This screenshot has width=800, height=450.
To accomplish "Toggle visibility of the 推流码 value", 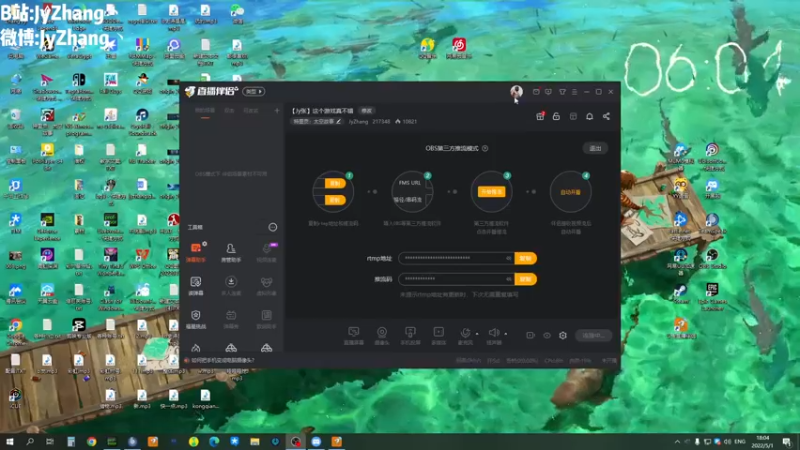I will click(509, 279).
